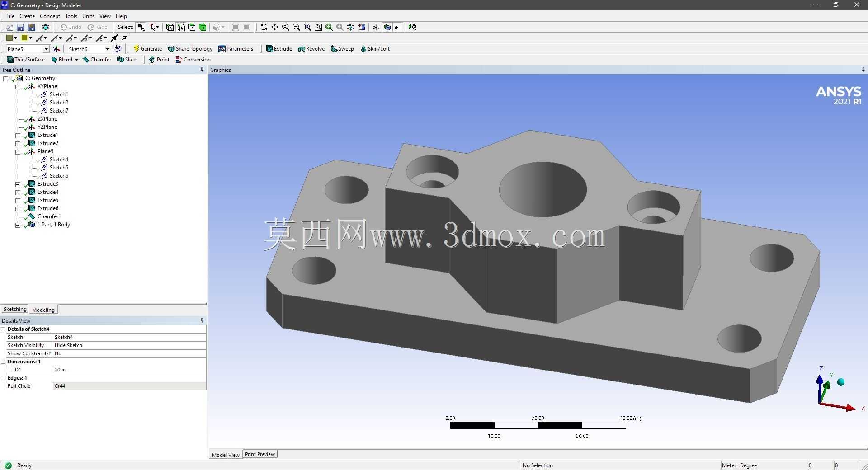868x470 pixels.
Task: Click the Sketch Visibility value field
Action: point(129,345)
